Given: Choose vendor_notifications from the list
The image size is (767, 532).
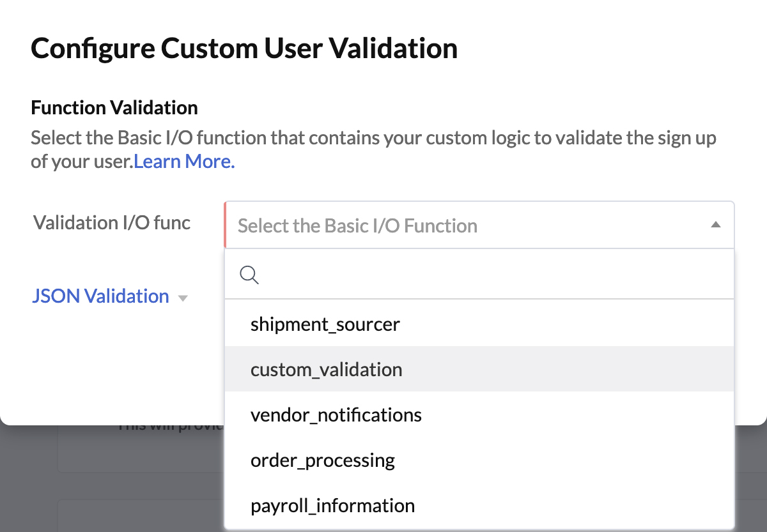Looking at the screenshot, I should click(336, 414).
